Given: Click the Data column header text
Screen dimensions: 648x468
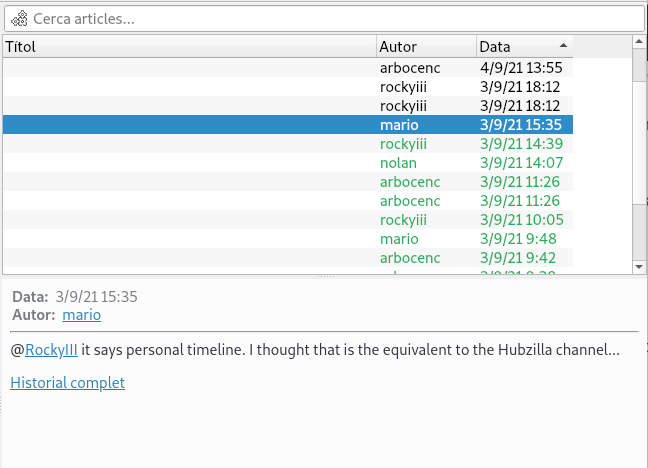Looking at the screenshot, I should click(x=495, y=47).
